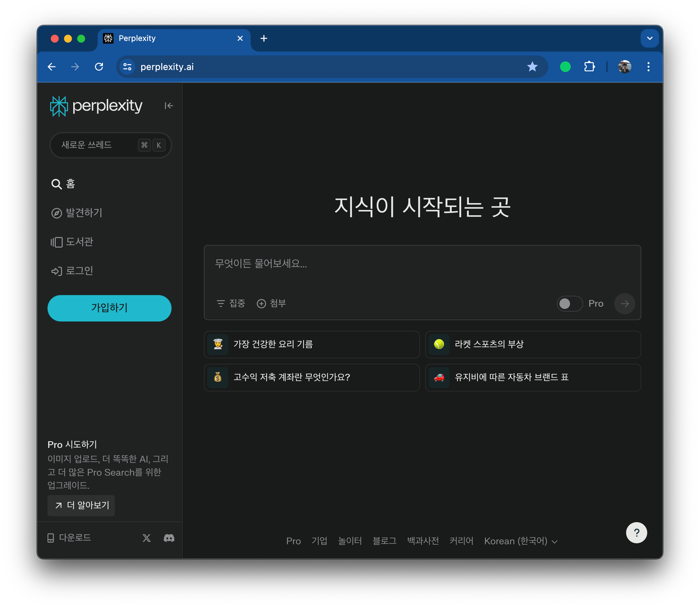This screenshot has width=700, height=608.
Task: Toggle the Pro search switch
Action: click(x=570, y=303)
